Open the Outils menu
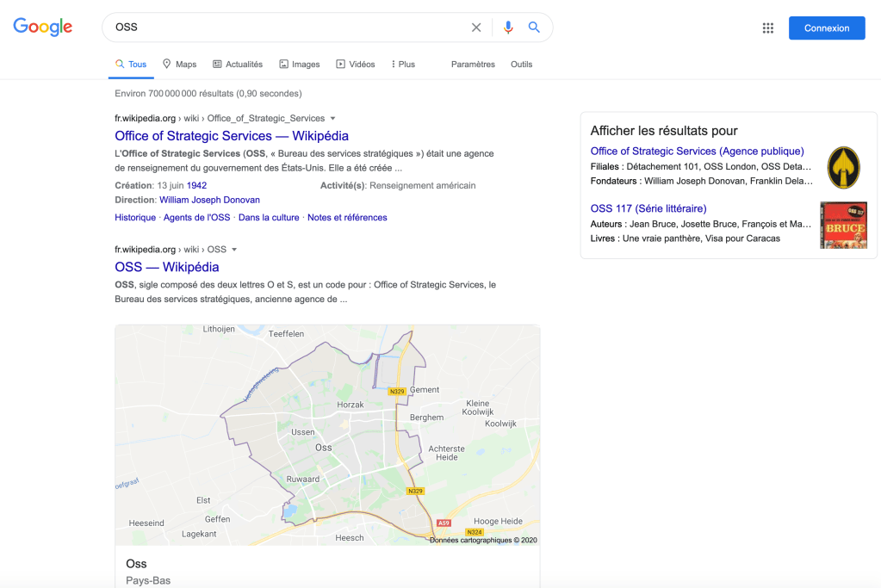Image resolution: width=881 pixels, height=588 pixels. pyautogui.click(x=520, y=63)
